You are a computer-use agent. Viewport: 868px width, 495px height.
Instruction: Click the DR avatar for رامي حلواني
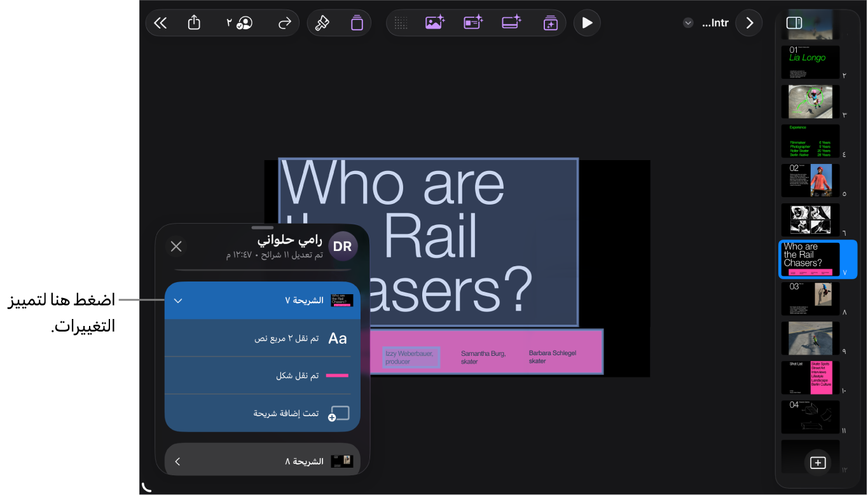point(342,247)
